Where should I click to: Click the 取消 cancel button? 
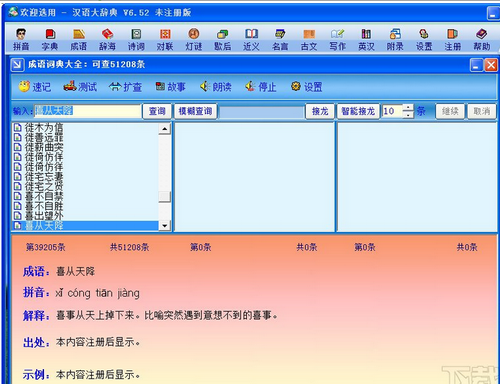[482, 111]
